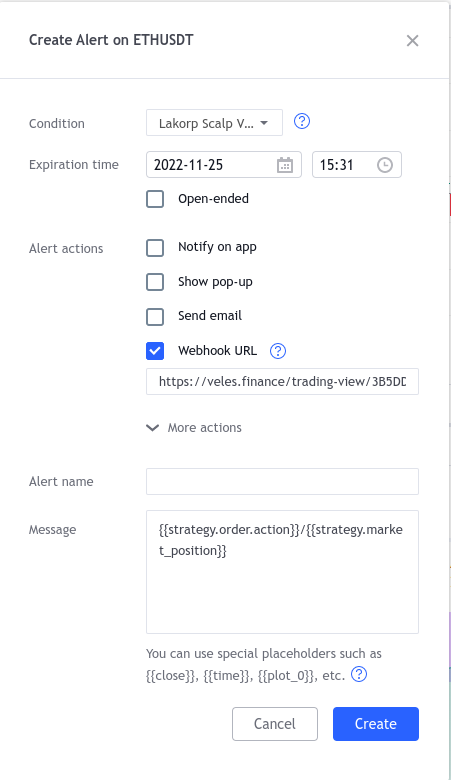Click the clock icon in time field
451x780 pixels.
tap(385, 165)
